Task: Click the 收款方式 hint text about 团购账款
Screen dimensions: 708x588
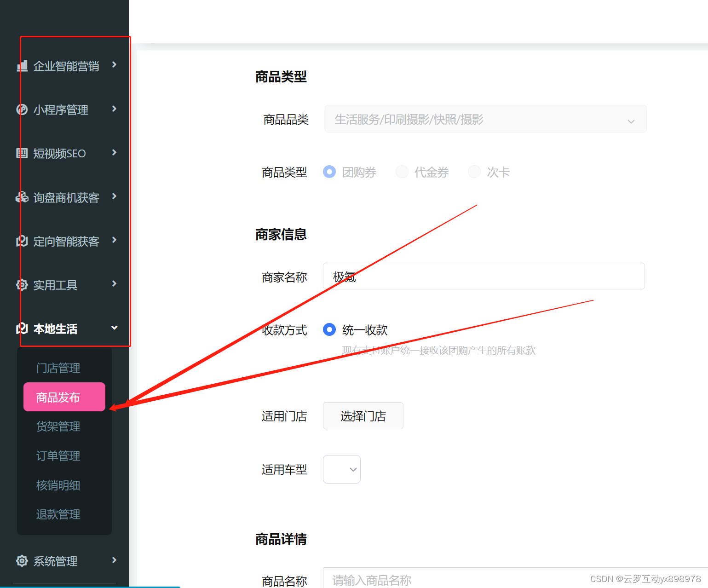Action: click(439, 350)
